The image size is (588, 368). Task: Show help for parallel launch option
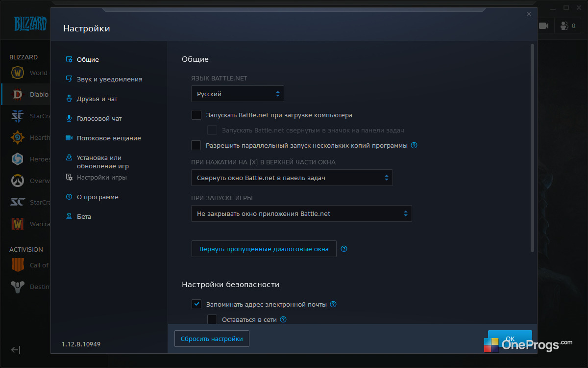[x=414, y=145]
